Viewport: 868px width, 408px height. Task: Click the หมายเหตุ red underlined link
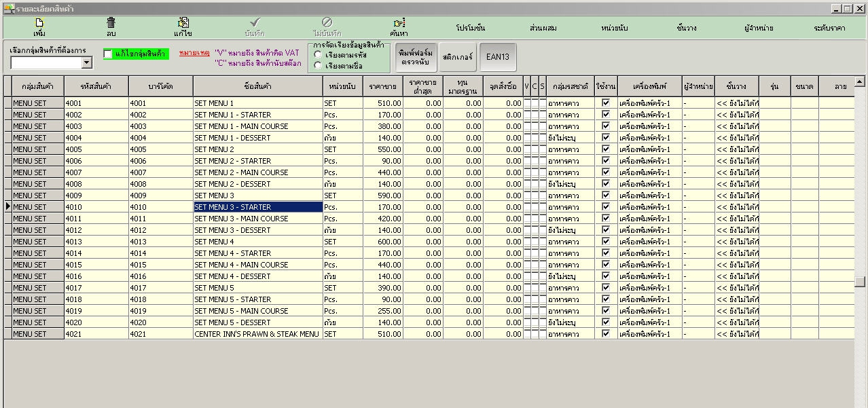point(194,52)
